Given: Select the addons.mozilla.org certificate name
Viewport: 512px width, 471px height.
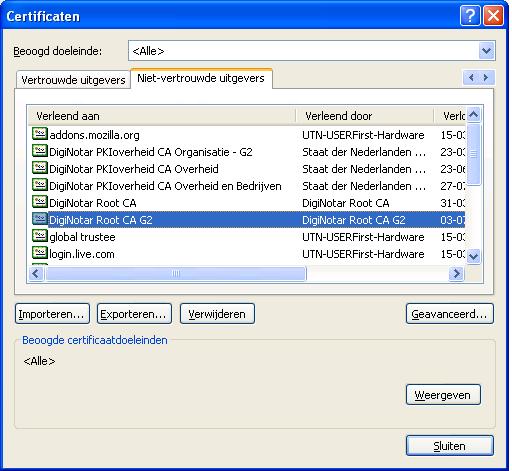Looking at the screenshot, I should (94, 135).
